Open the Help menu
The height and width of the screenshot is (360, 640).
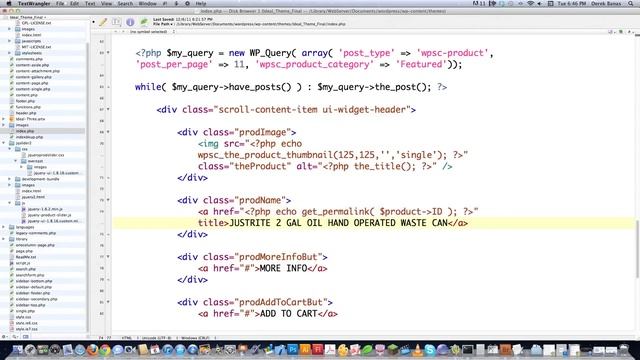click(x=201, y=3)
